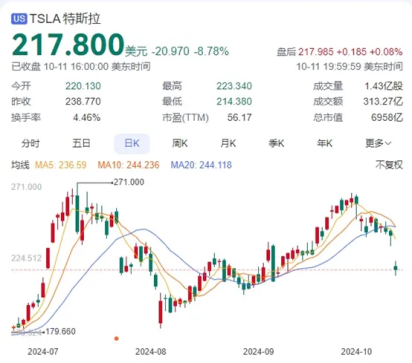412x363 pixels.
Task: Click the 成交额 value 313.27亿
Action: [383, 101]
